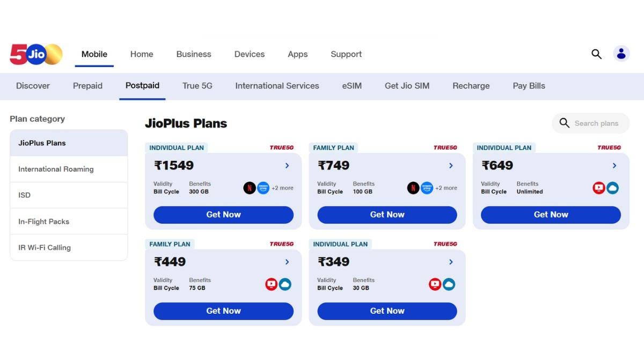Select In-Flight Packs category

pos(45,221)
